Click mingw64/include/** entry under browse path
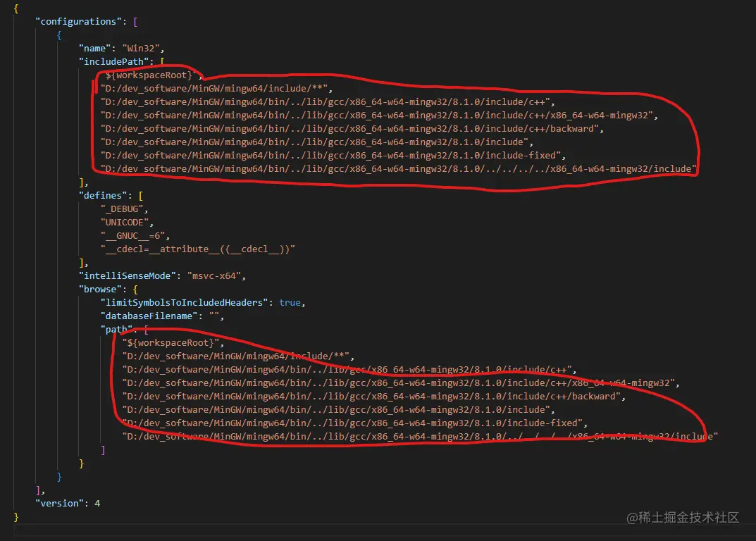Screen dimensions: 756x541 (x=236, y=356)
